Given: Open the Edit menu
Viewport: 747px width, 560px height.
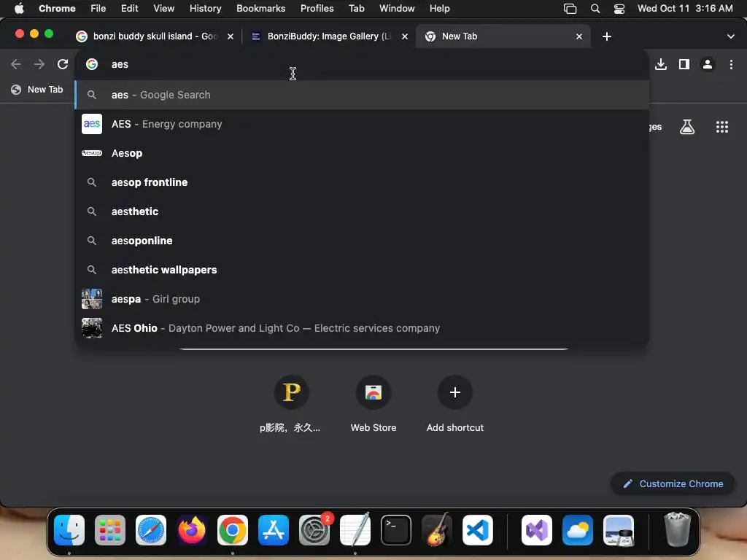Looking at the screenshot, I should tap(129, 9).
